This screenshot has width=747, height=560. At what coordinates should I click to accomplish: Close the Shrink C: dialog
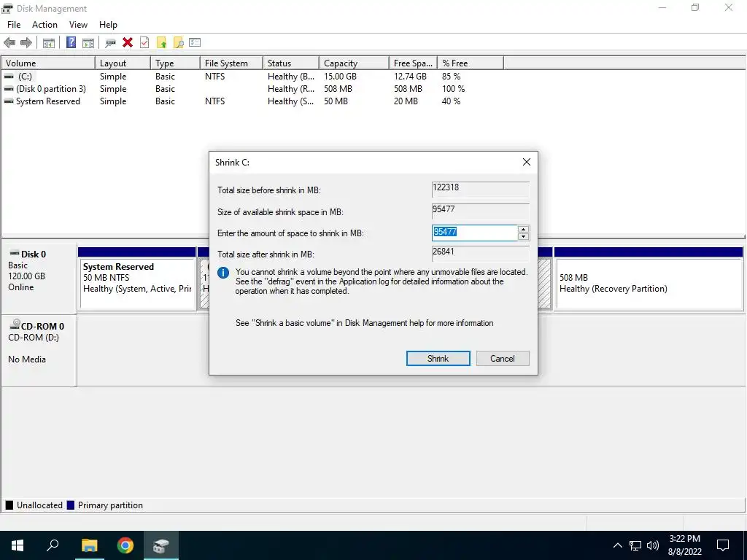(x=527, y=162)
